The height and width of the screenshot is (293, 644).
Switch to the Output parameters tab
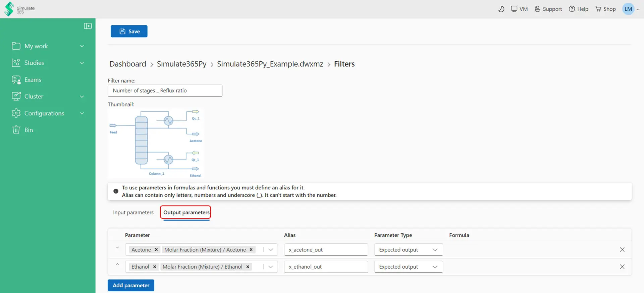[186, 213]
